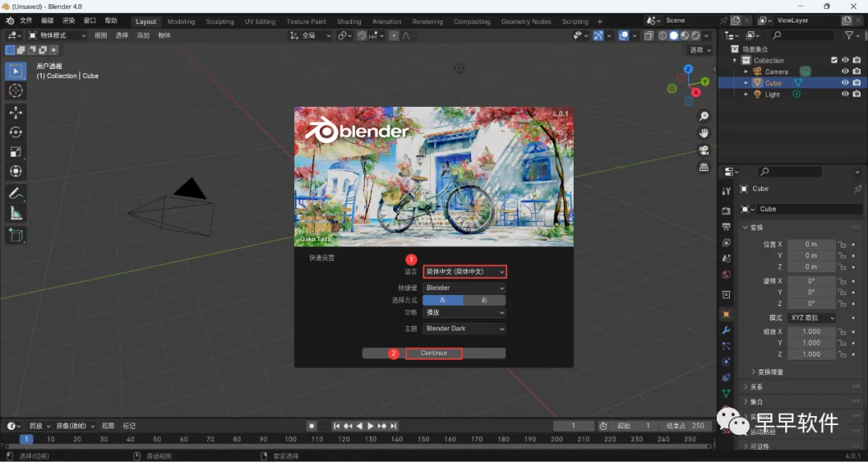Uncheck the Collection exclude checkbox
This screenshot has width=868, height=462.
click(x=834, y=60)
